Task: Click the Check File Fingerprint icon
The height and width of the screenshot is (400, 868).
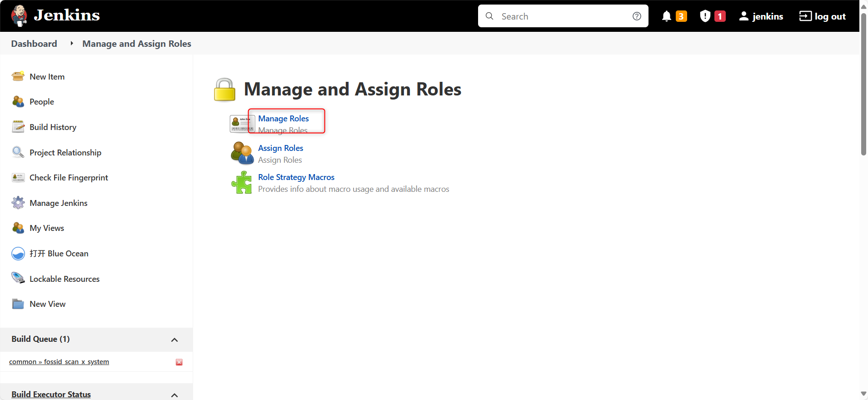Action: click(18, 178)
